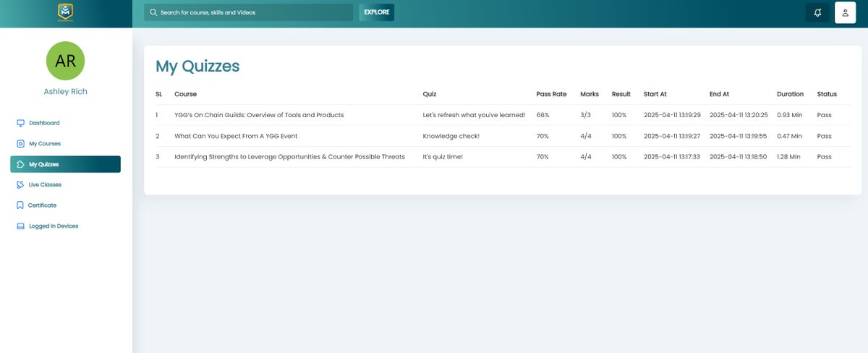The width and height of the screenshot is (868, 353).
Task: Click end time 2025-04-11 13:18:50
Action: coord(738,156)
